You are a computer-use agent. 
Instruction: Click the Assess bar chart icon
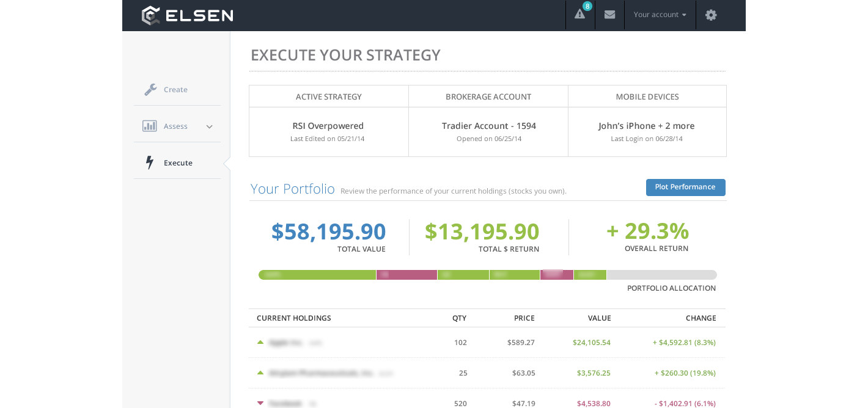point(150,126)
